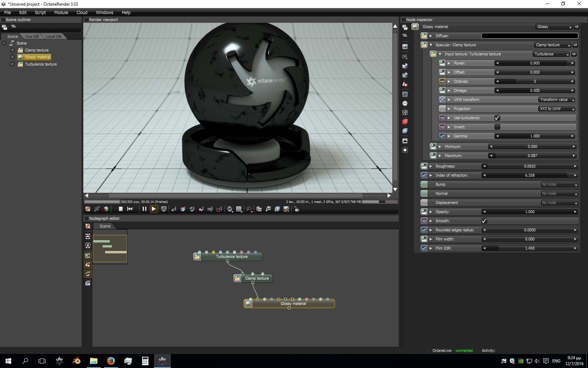
Task: Open the Turbulence node type dropdown
Action: coord(551,54)
